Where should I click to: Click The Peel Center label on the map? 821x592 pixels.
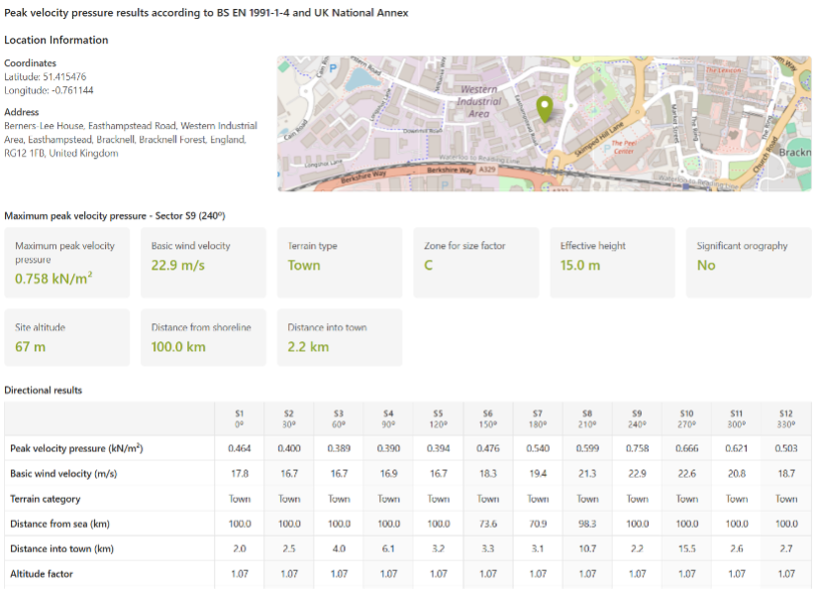[x=621, y=146]
